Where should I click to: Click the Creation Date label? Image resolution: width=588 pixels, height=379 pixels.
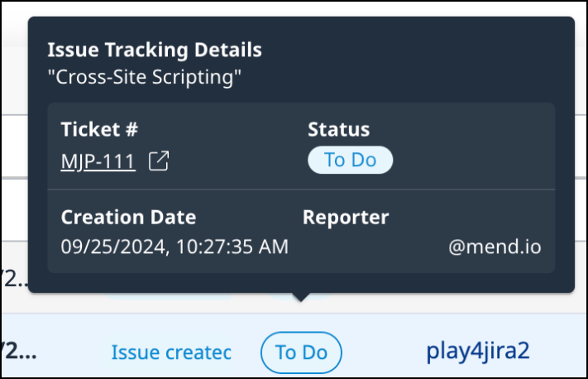pyautogui.click(x=128, y=218)
